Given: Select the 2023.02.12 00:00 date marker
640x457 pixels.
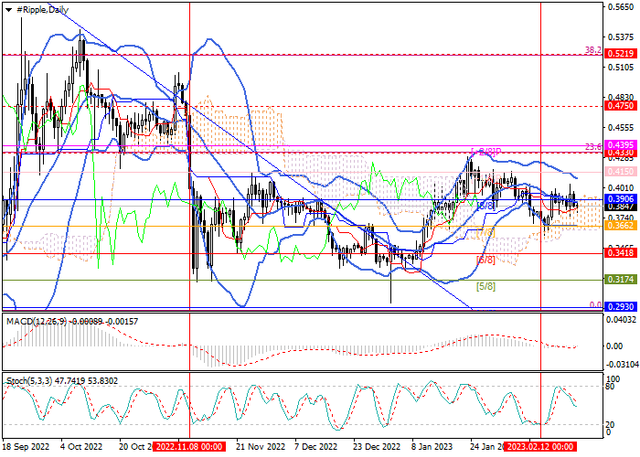Looking at the screenshot, I should [x=540, y=449].
